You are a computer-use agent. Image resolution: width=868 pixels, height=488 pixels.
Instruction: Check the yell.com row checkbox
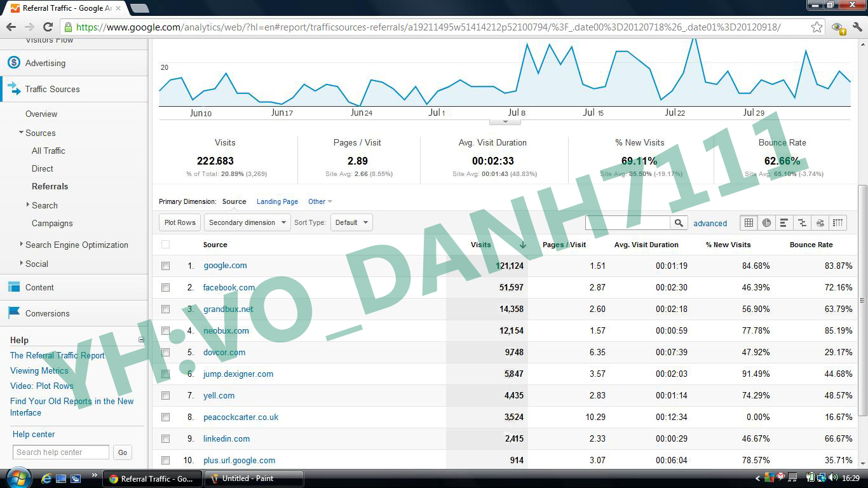pos(165,395)
